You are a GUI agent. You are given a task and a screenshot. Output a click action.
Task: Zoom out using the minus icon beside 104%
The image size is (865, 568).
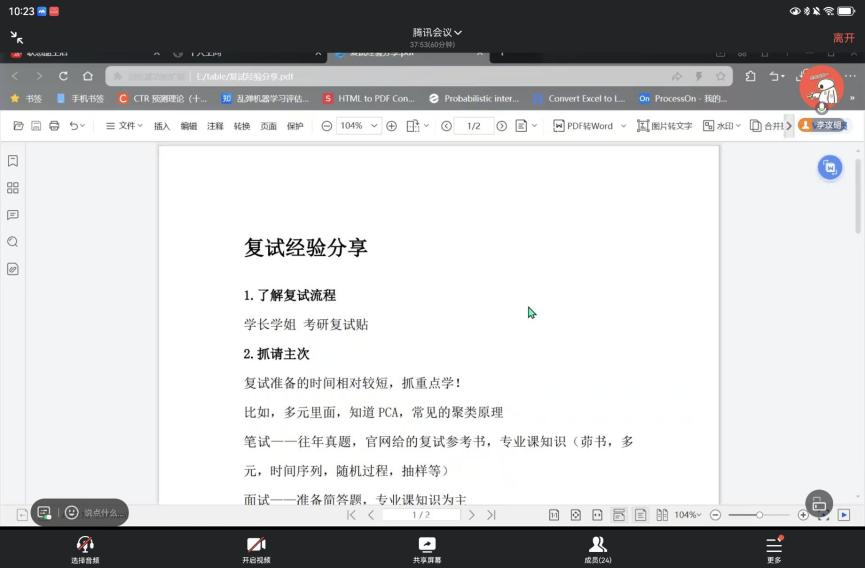pos(327,126)
